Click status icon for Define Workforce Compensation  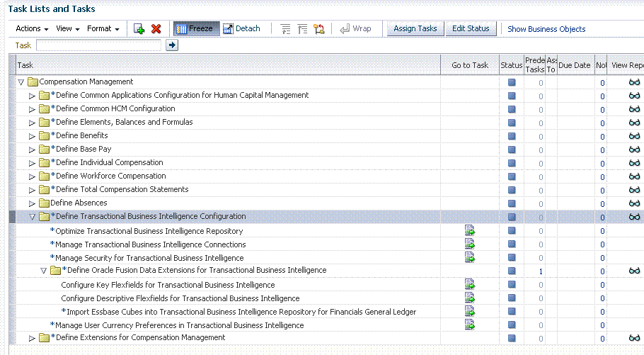click(x=512, y=176)
